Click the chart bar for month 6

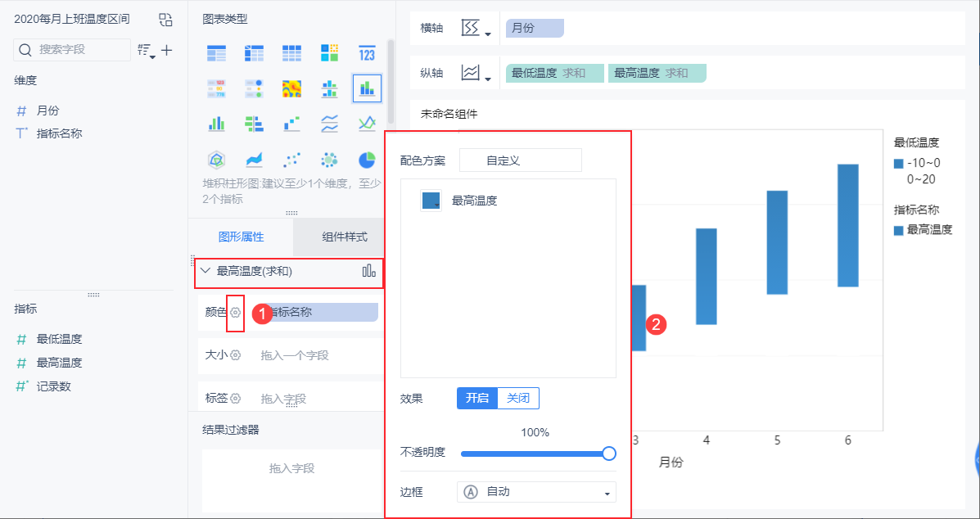click(848, 225)
